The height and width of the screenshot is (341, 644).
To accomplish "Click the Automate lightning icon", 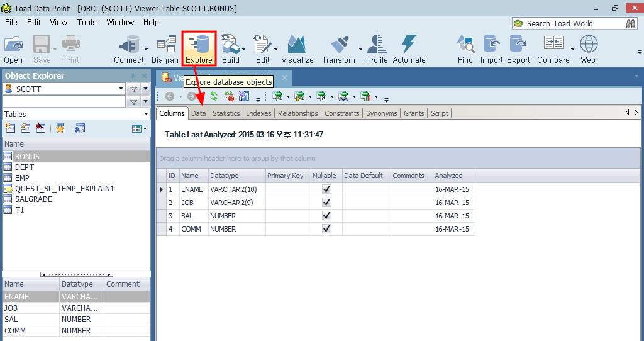I will tap(409, 49).
